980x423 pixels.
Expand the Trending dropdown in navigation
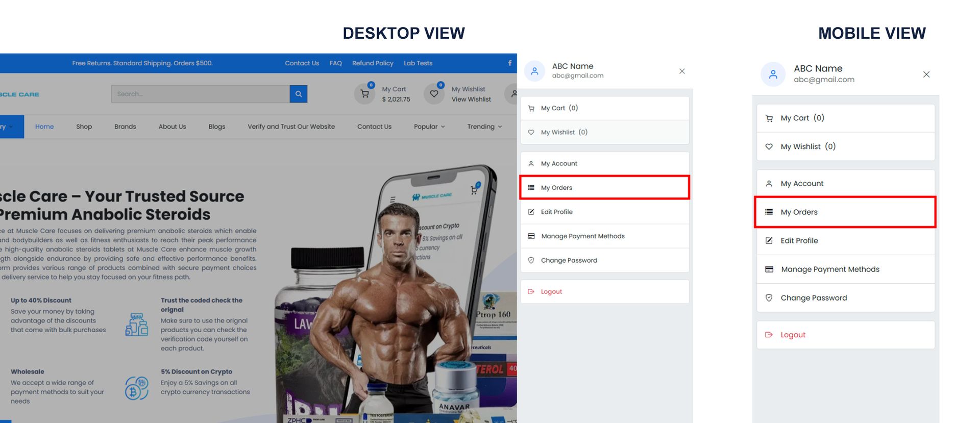[484, 127]
